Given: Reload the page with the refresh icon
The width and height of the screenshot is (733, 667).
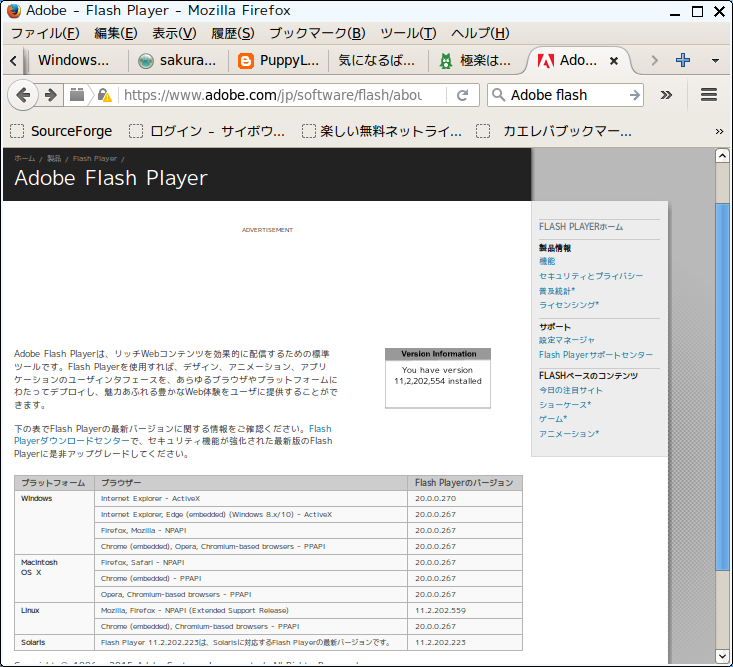Looking at the screenshot, I should (x=462, y=95).
